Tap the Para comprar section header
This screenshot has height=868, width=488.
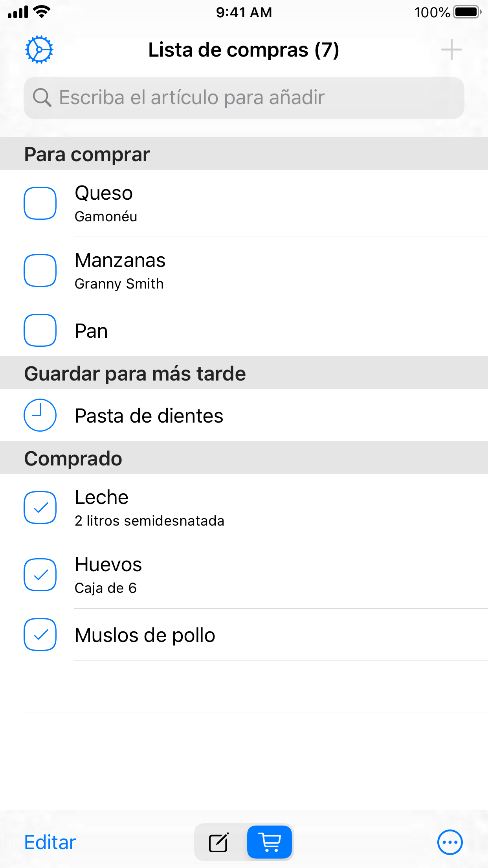(x=87, y=154)
